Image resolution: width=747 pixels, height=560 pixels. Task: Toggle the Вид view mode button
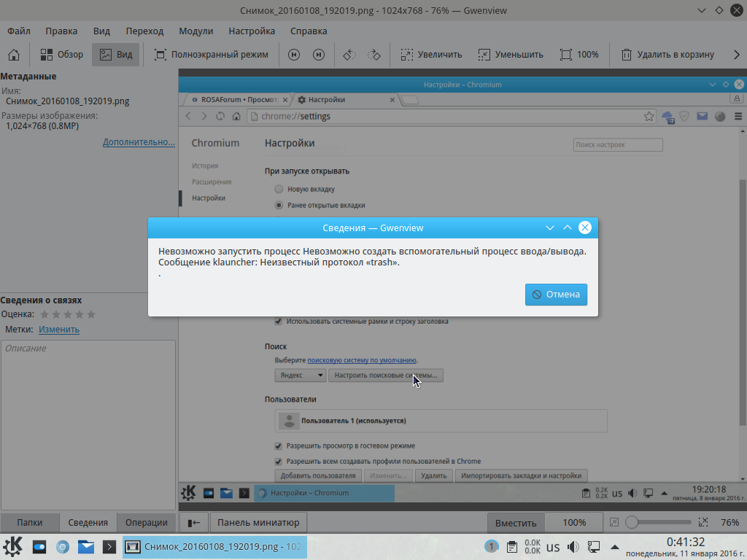click(116, 55)
